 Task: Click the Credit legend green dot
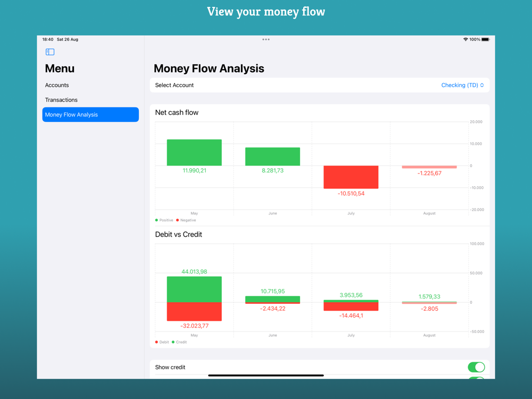click(x=173, y=342)
